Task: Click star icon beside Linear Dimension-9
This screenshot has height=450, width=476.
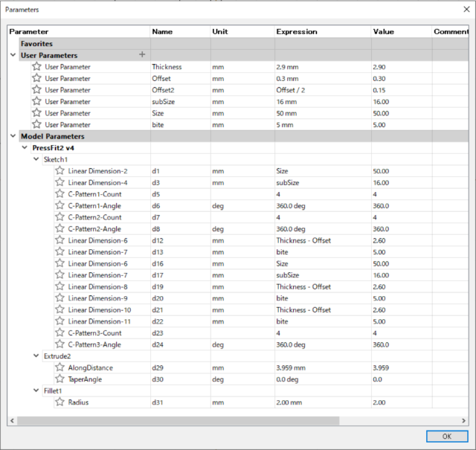Action: point(59,298)
